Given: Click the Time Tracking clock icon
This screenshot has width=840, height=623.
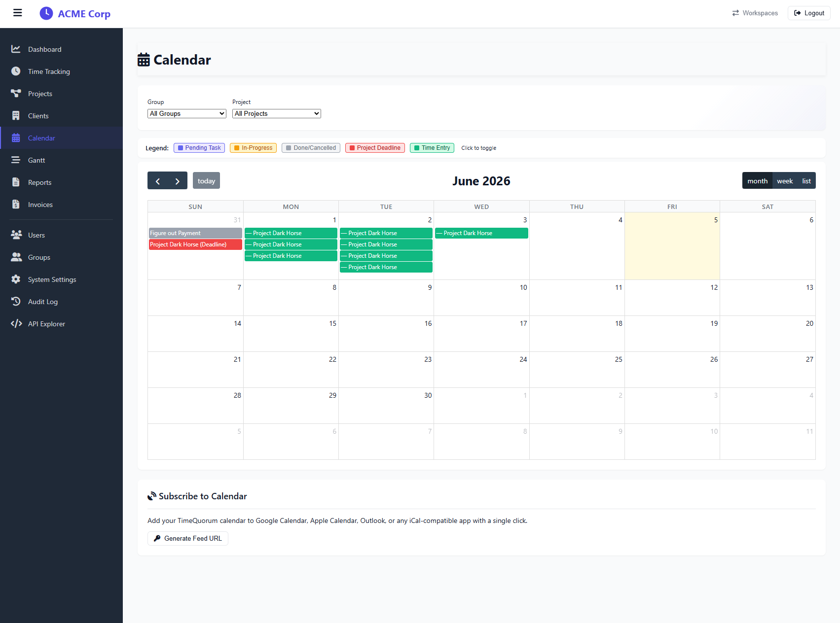Looking at the screenshot, I should tap(16, 71).
